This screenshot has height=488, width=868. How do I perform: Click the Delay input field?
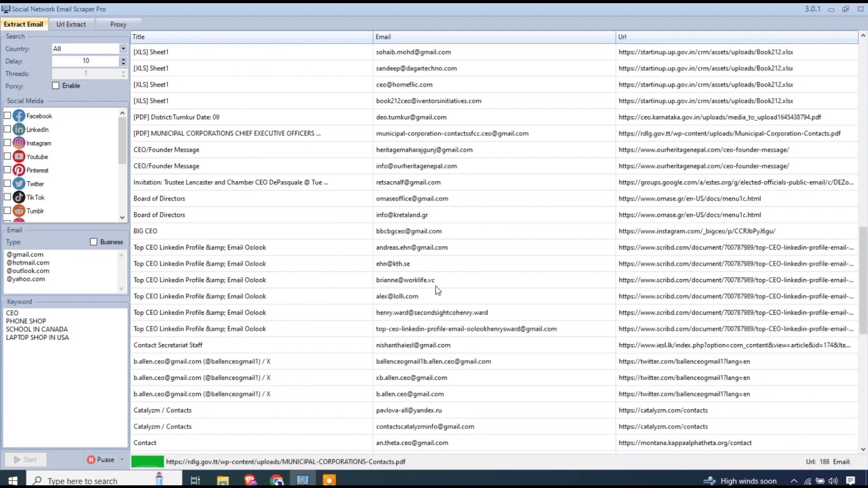(85, 61)
